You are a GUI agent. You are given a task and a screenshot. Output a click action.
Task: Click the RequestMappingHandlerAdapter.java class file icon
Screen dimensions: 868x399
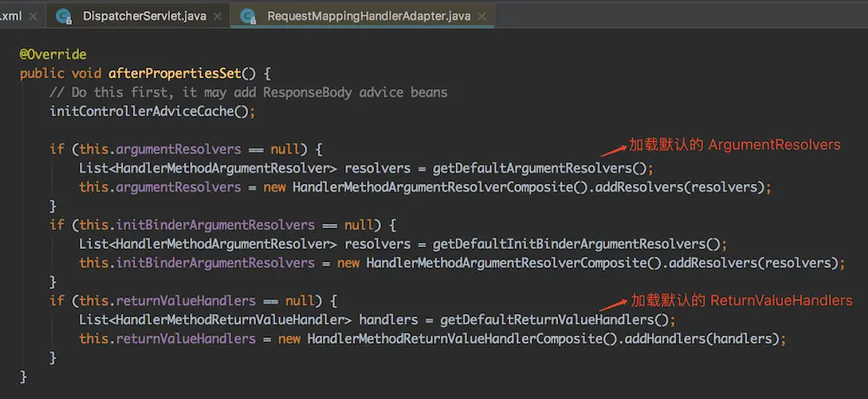(248, 16)
